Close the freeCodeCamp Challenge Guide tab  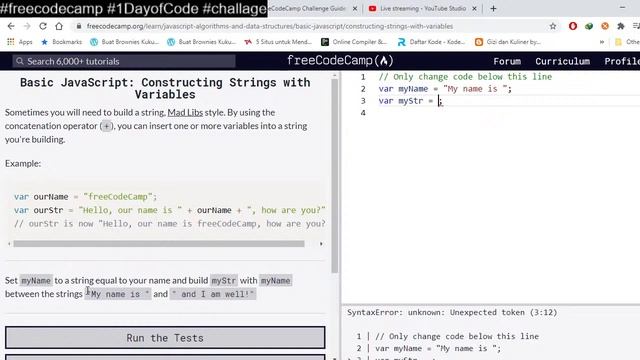click(355, 8)
